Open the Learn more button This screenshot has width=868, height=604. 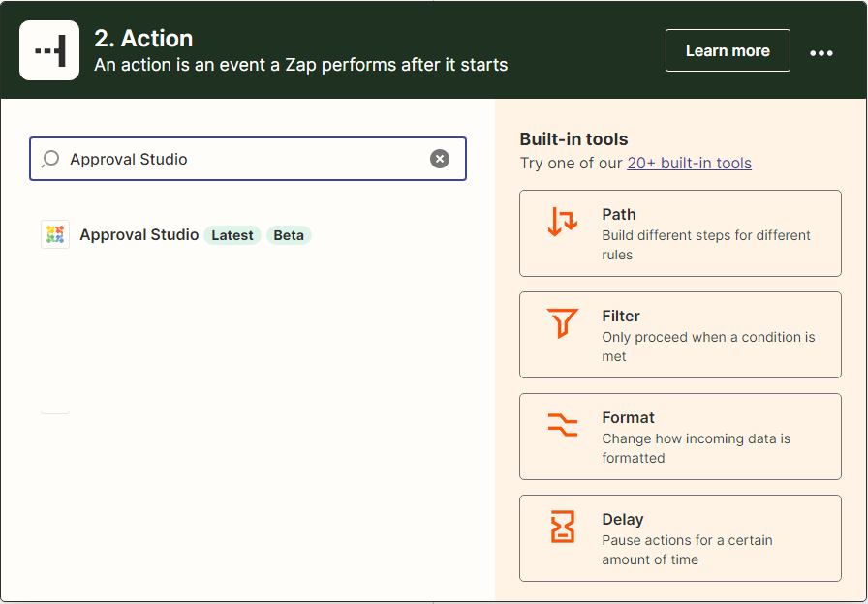click(728, 50)
